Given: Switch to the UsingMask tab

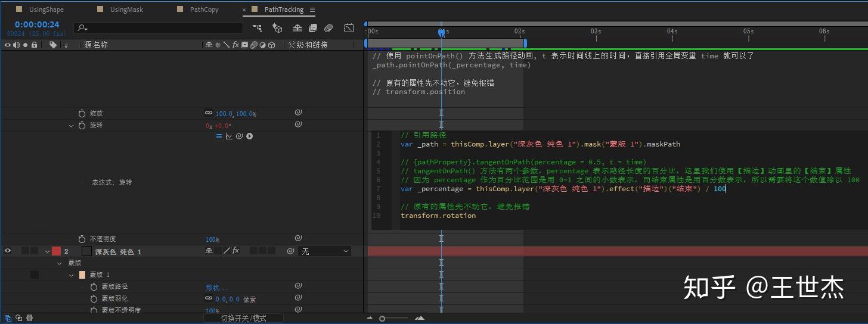Looking at the screenshot, I should [126, 10].
